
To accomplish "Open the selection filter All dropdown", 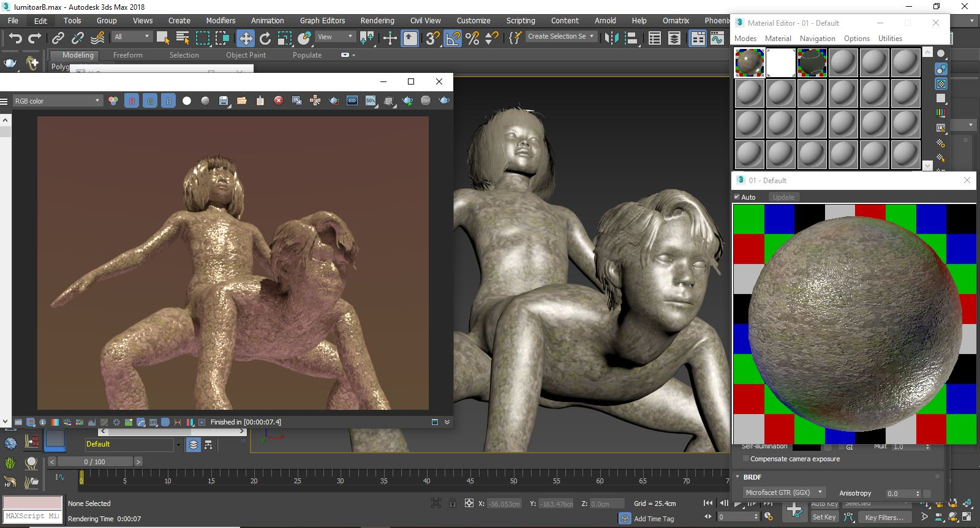I will click(x=132, y=37).
